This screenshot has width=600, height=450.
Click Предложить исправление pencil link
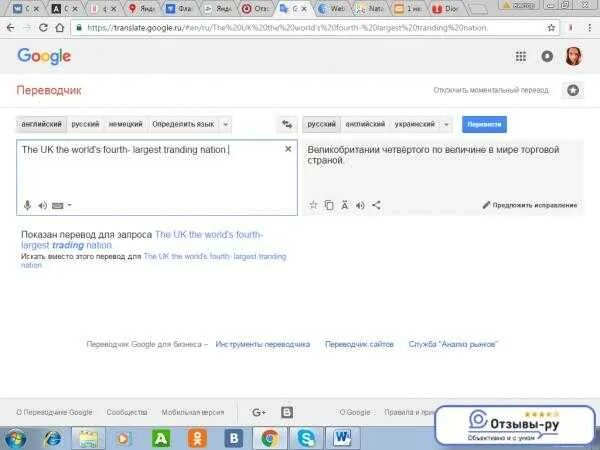click(530, 205)
